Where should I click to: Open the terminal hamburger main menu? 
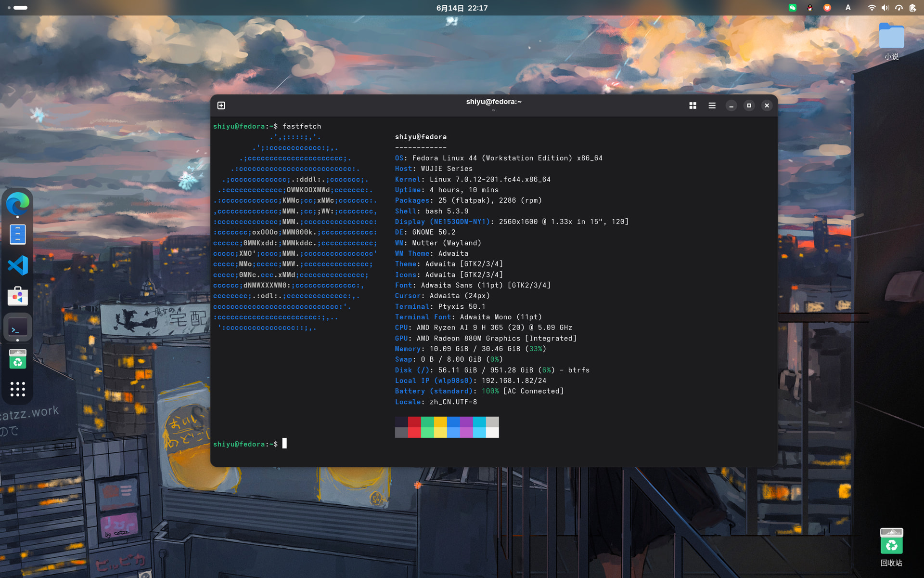[x=712, y=105]
